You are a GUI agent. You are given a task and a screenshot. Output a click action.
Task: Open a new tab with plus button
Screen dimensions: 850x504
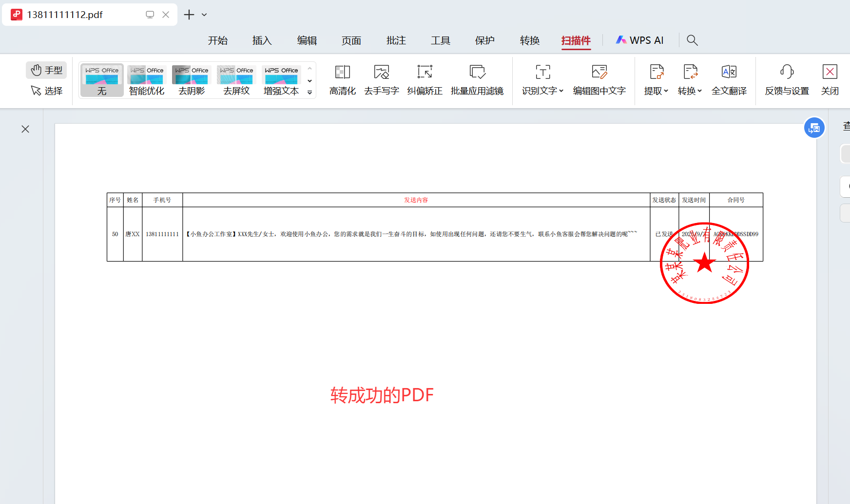tap(189, 15)
